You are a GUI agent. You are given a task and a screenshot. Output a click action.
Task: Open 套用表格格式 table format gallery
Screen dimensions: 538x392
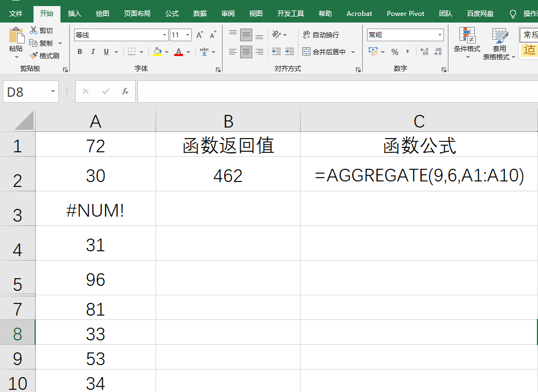[x=499, y=43]
